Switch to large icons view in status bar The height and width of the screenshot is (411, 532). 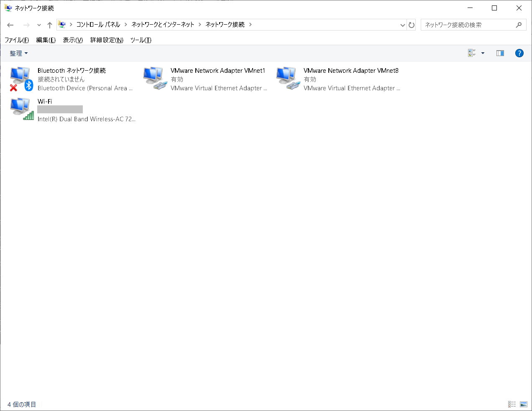point(524,404)
